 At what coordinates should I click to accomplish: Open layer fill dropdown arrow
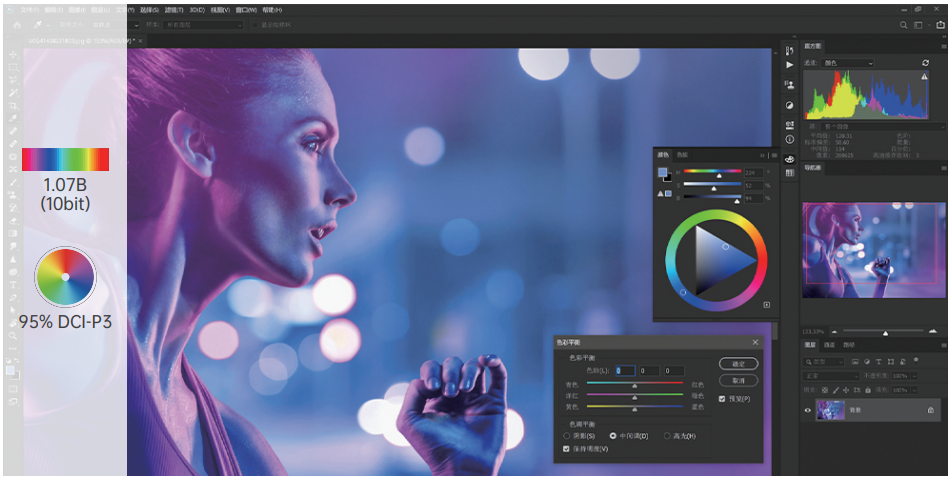[x=914, y=390]
